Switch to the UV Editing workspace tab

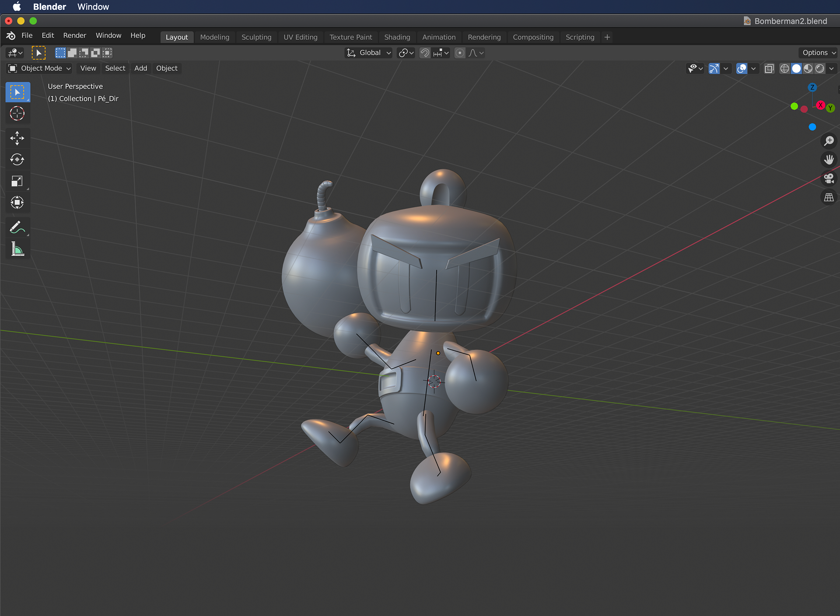coord(301,38)
